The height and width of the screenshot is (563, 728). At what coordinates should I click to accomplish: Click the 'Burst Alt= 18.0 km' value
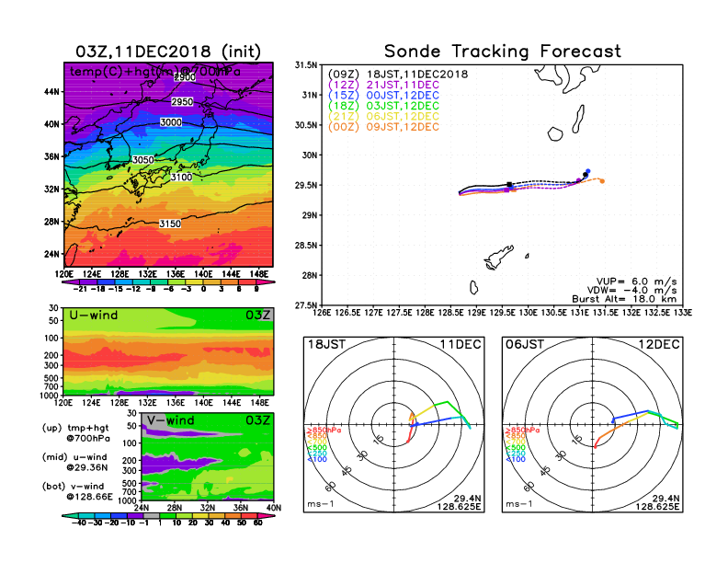click(624, 299)
